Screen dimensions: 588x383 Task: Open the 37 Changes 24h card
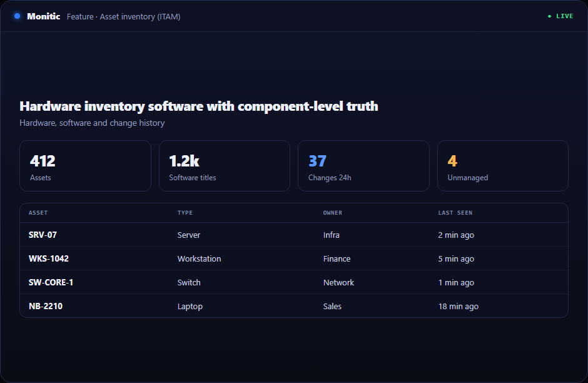tap(363, 166)
